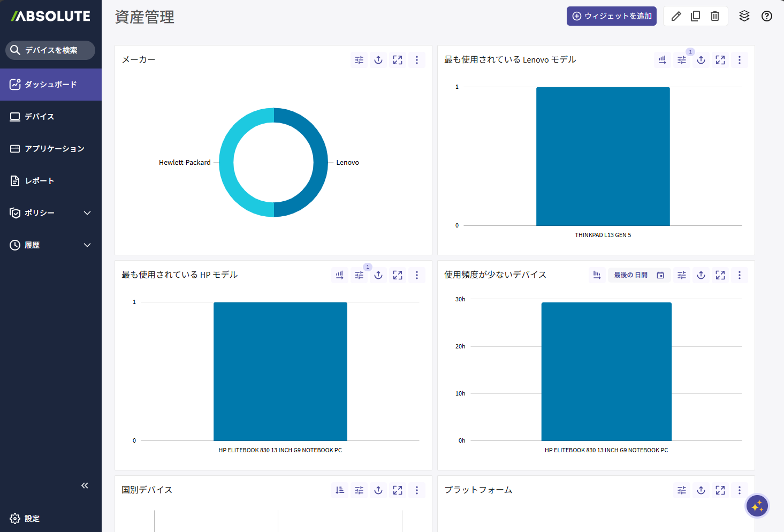This screenshot has width=784, height=532.
Task: Open the 最後の日間 date range dropdown
Action: [638, 275]
